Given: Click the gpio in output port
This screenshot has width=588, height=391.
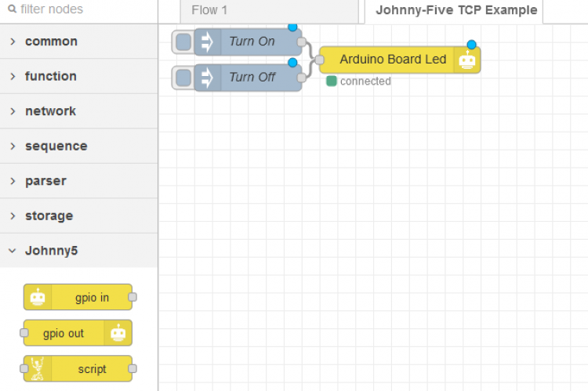Looking at the screenshot, I should click(x=132, y=297).
